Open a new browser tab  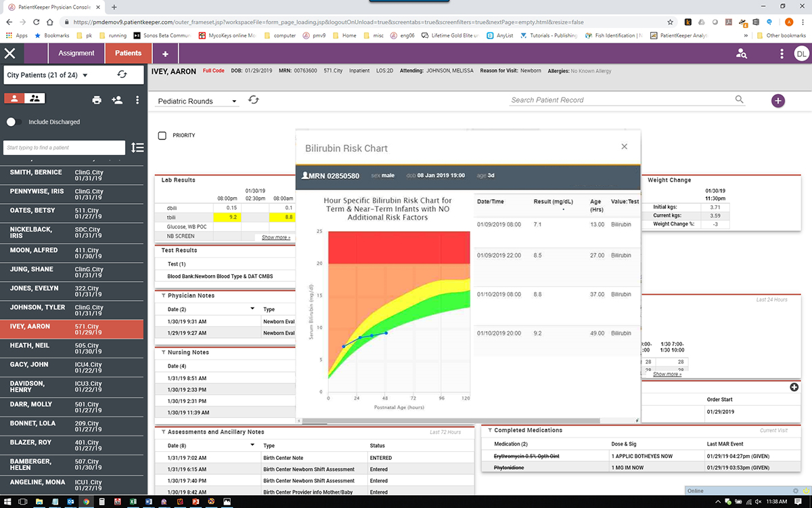[x=113, y=7]
